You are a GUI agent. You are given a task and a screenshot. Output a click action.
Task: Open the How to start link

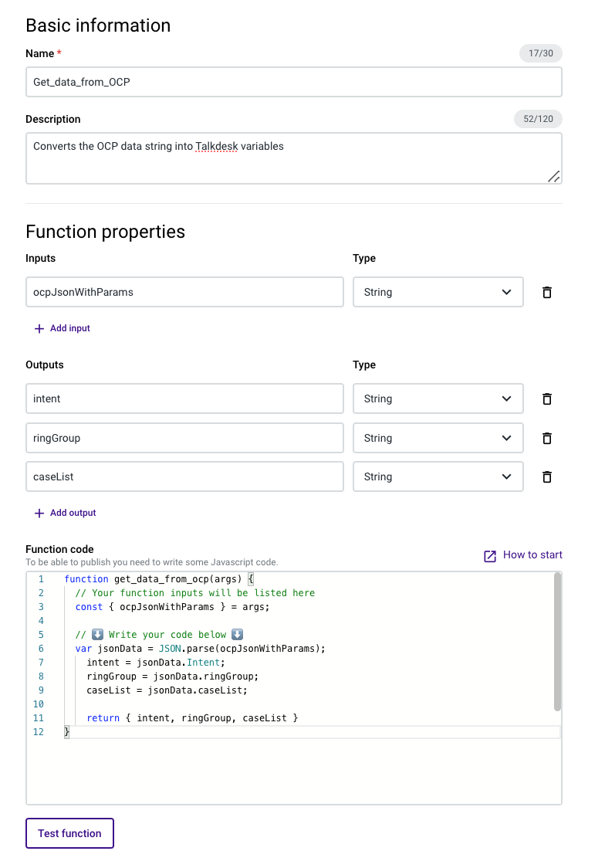(532, 555)
